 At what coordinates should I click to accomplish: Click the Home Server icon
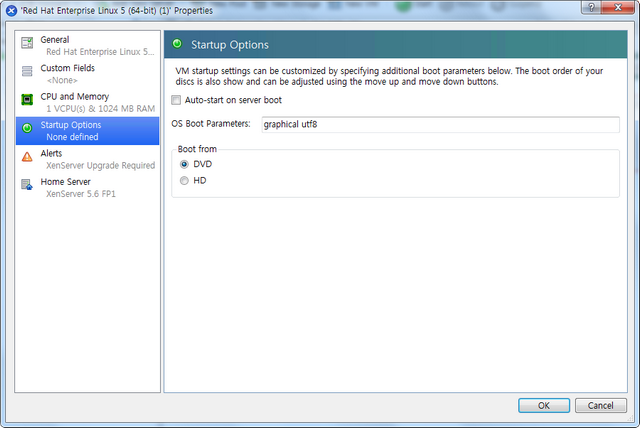tap(27, 185)
